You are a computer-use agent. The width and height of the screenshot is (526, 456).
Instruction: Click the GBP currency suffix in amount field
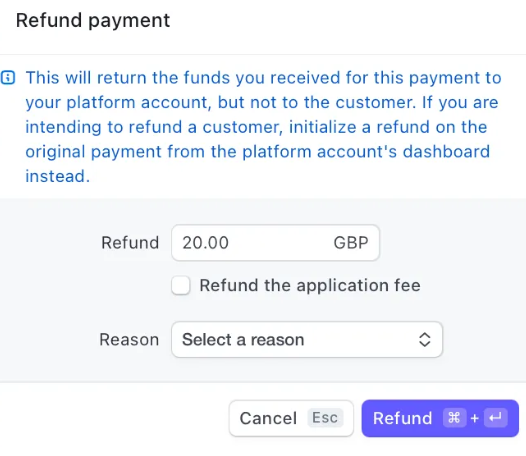click(x=351, y=243)
